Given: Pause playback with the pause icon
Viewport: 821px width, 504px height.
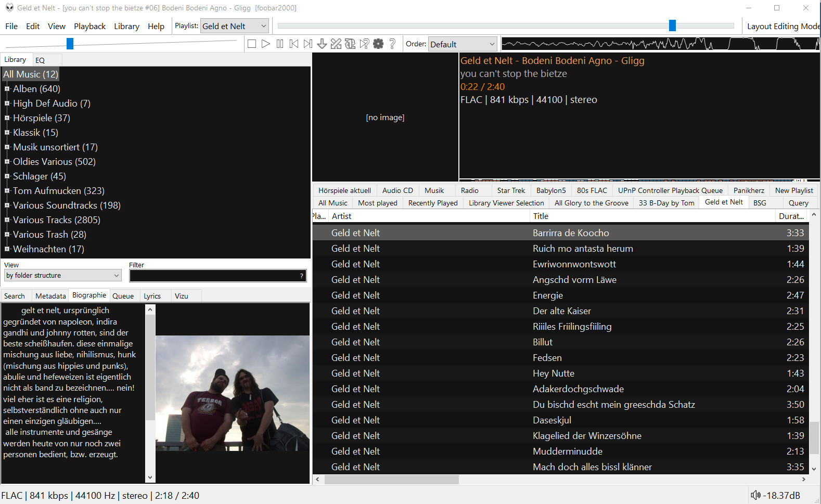Looking at the screenshot, I should pyautogui.click(x=280, y=44).
